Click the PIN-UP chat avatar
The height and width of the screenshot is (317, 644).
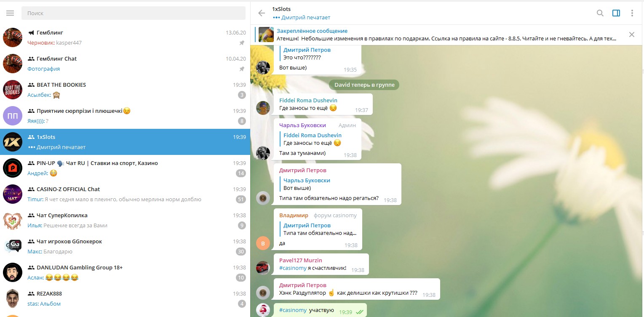point(13,168)
